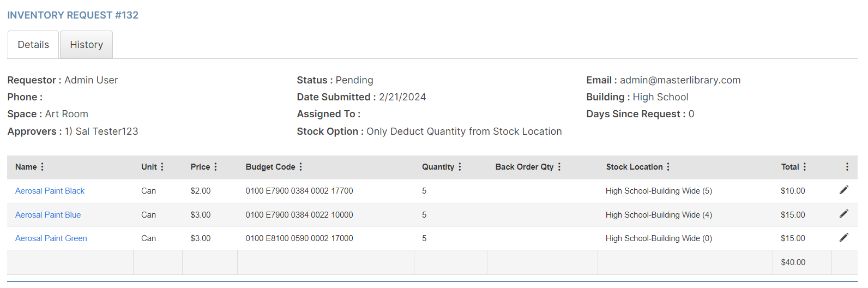Open Name column menu dots
868x288 pixels.
click(x=43, y=167)
